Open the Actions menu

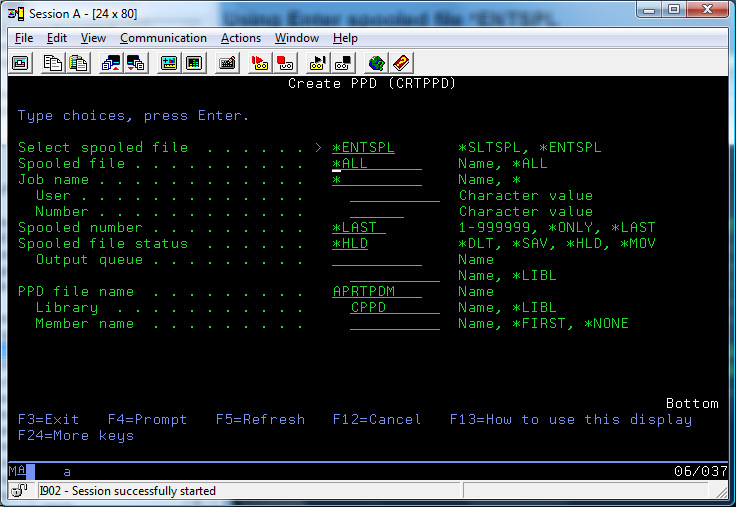tap(241, 38)
